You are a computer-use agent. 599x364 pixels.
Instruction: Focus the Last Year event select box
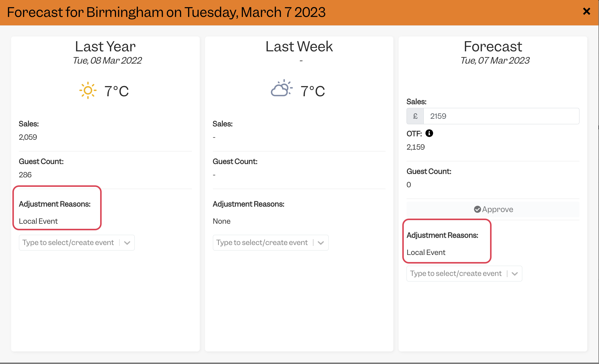[x=77, y=243]
